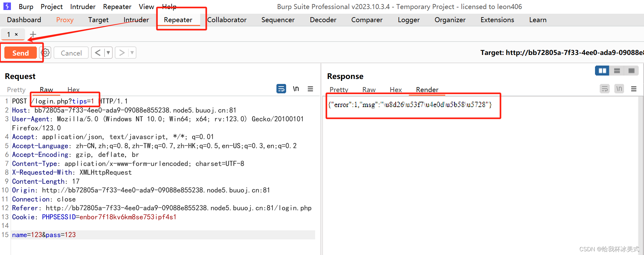Select the Response Hex view tab
Image resolution: width=644 pixels, height=255 pixels.
[396, 90]
